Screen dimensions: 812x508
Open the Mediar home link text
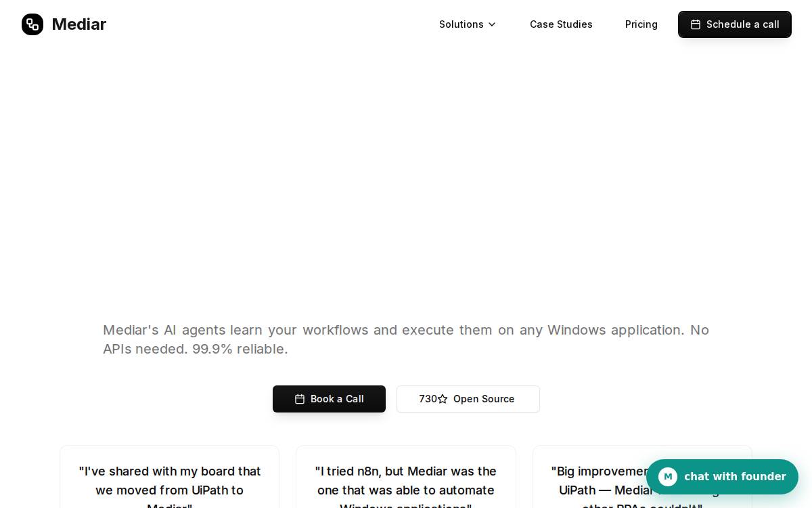pos(78,24)
